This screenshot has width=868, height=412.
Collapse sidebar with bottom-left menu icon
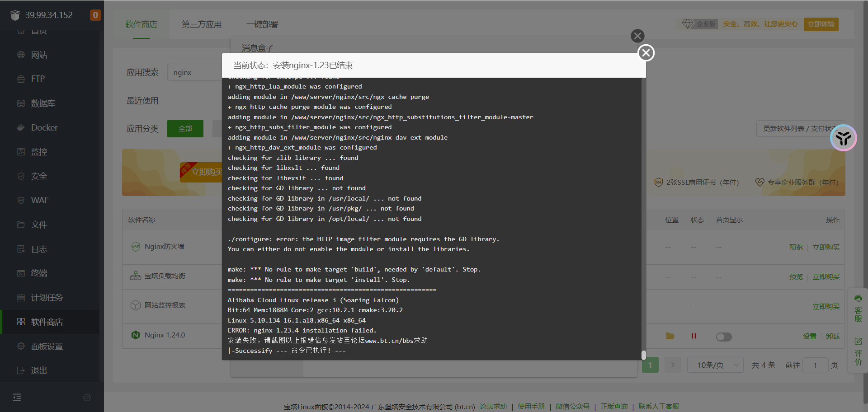tap(17, 398)
